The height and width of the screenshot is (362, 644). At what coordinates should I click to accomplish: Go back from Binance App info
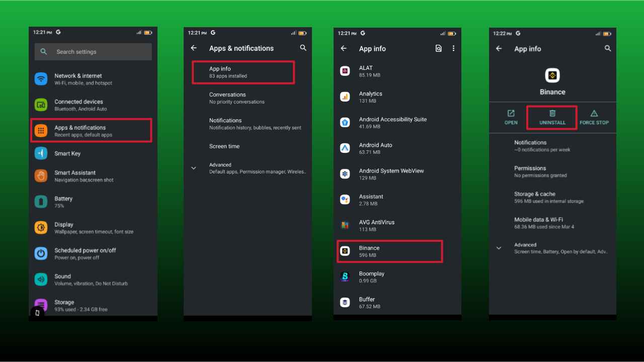[499, 48]
